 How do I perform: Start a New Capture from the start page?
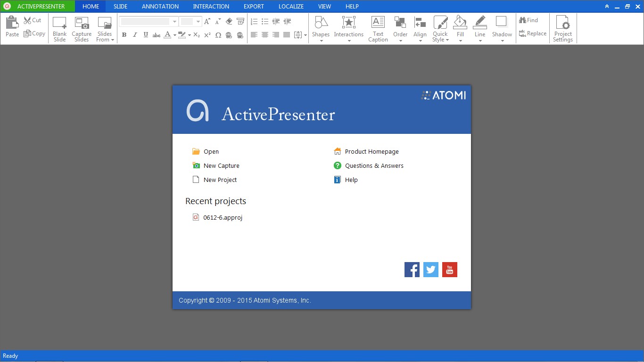216,165
